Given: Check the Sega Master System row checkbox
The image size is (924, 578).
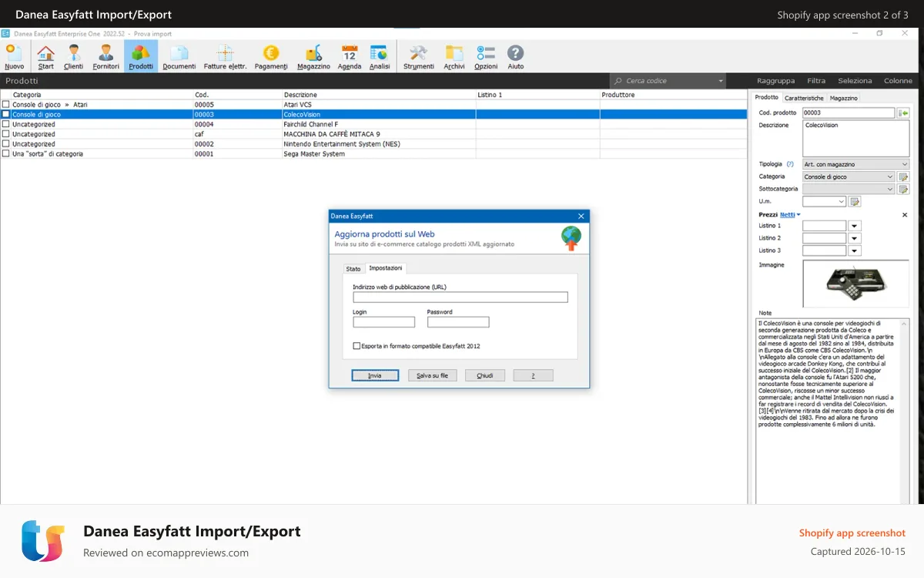Looking at the screenshot, I should tap(6, 154).
